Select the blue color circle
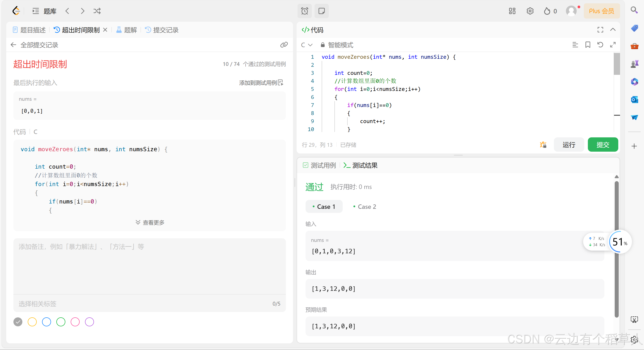This screenshot has height=350, width=644. pyautogui.click(x=47, y=322)
